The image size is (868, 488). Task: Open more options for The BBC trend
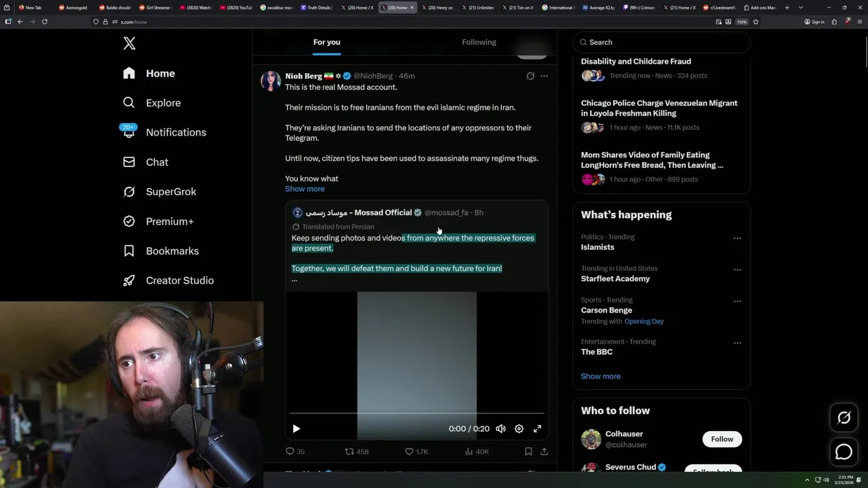click(737, 343)
